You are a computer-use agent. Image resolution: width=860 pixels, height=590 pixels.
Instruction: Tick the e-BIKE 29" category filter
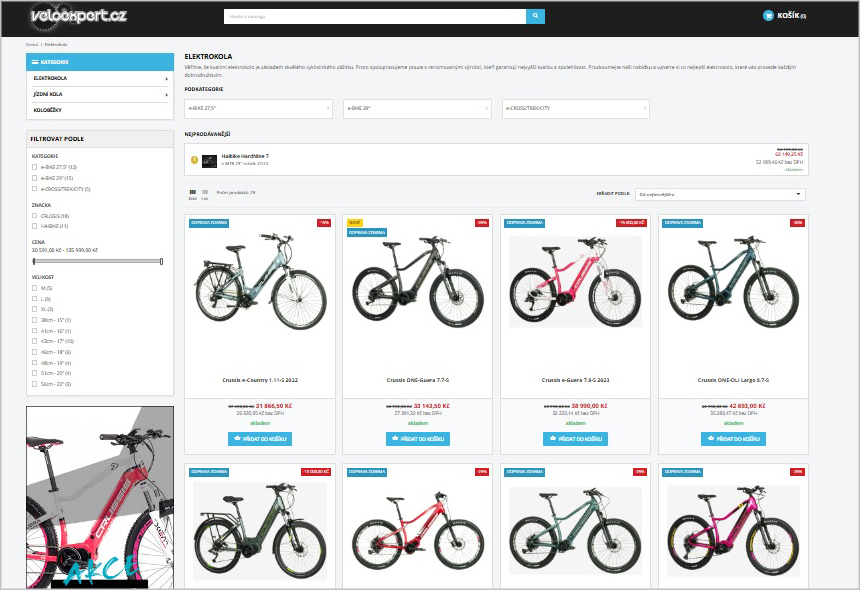(35, 178)
